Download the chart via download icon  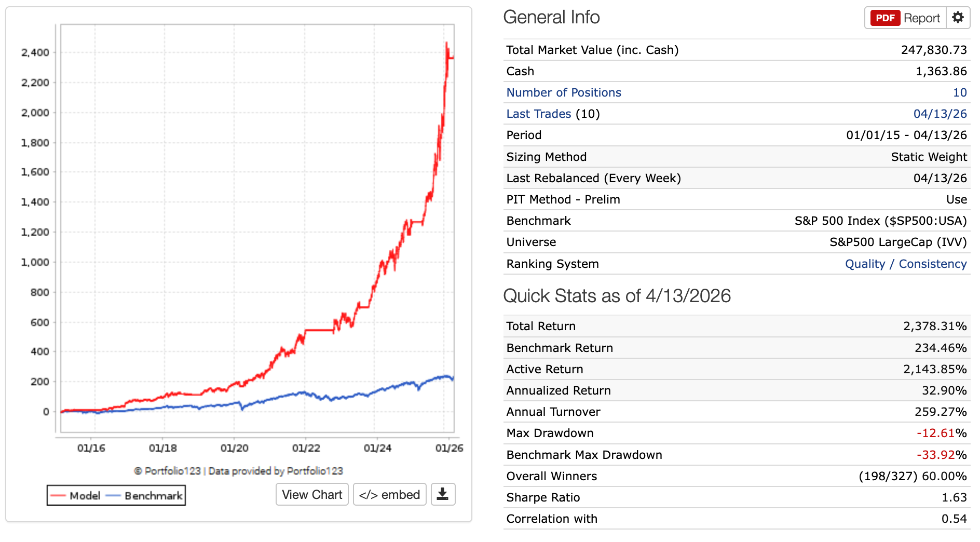[x=443, y=494]
